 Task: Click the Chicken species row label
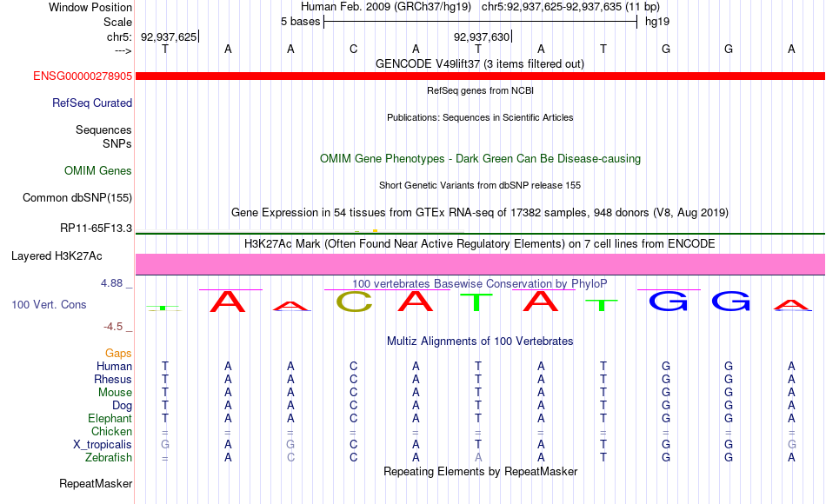111,432
